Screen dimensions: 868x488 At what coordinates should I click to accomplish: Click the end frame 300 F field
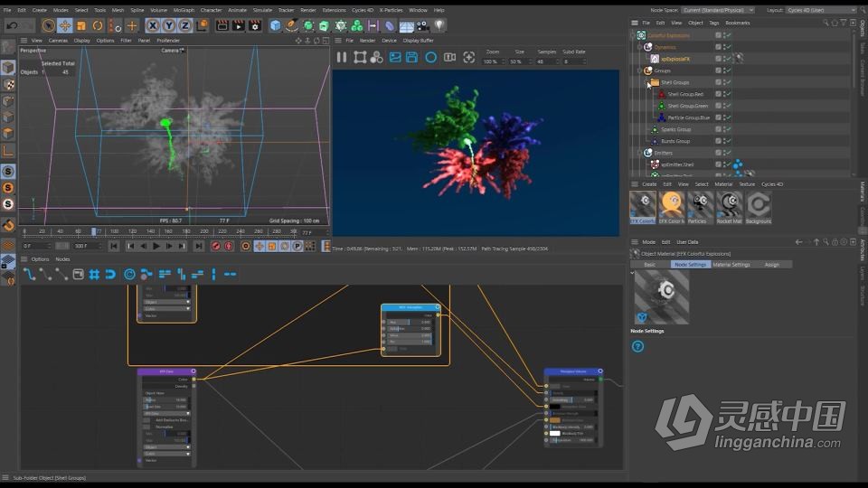click(87, 246)
